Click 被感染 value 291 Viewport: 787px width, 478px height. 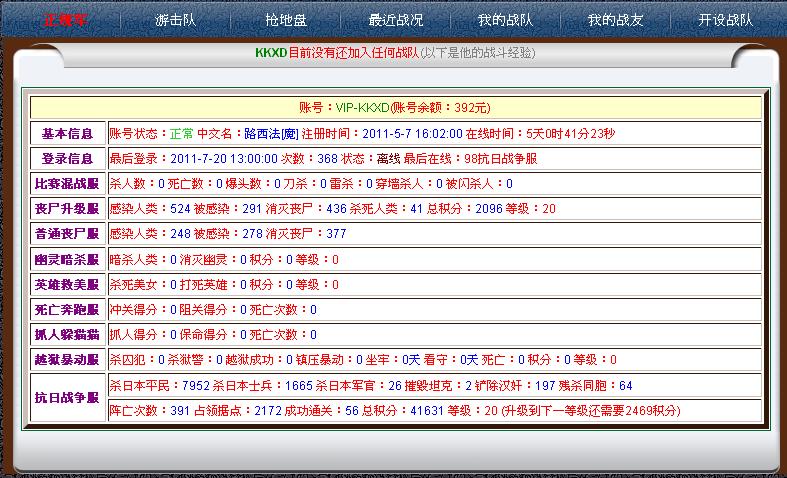click(252, 209)
